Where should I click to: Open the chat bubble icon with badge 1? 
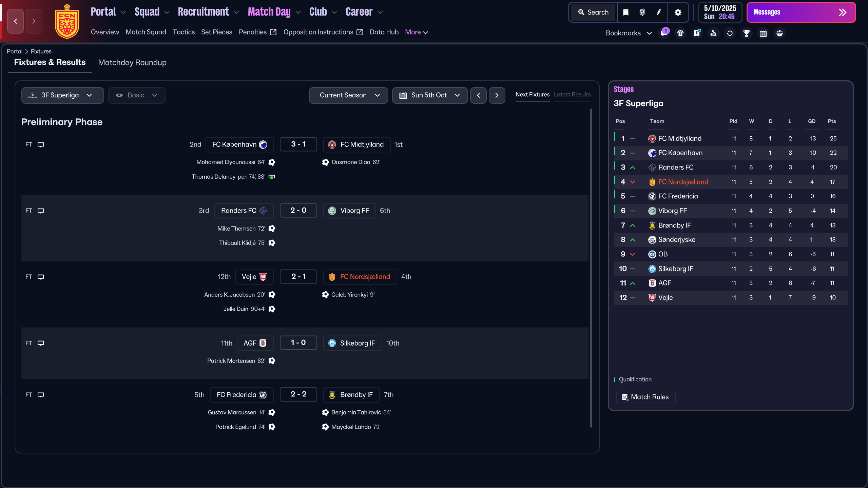(x=664, y=33)
